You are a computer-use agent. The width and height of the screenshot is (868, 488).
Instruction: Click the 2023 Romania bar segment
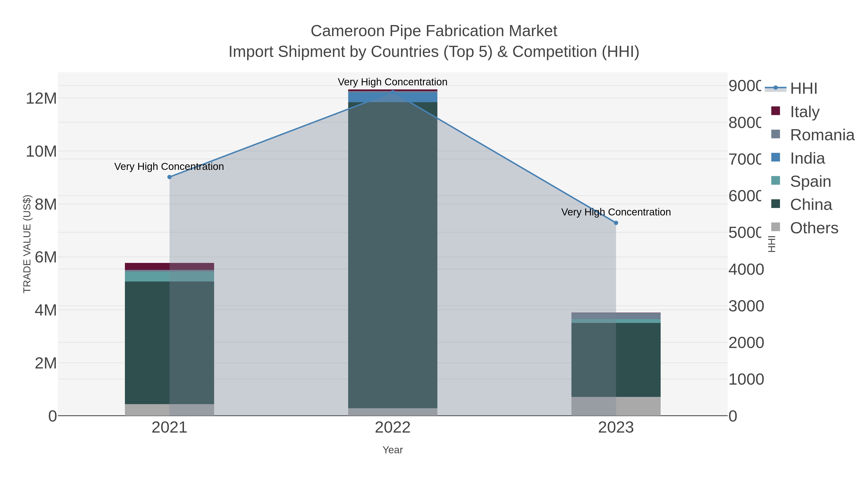tap(616, 316)
